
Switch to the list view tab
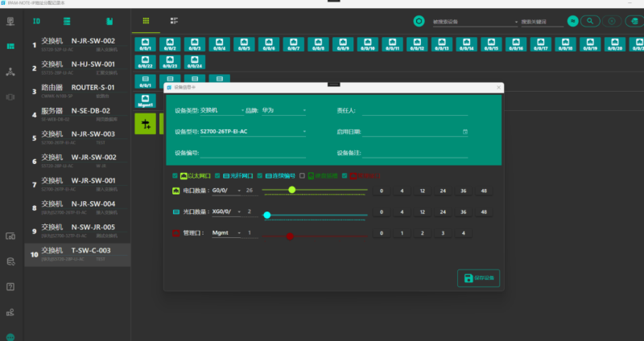(x=174, y=20)
